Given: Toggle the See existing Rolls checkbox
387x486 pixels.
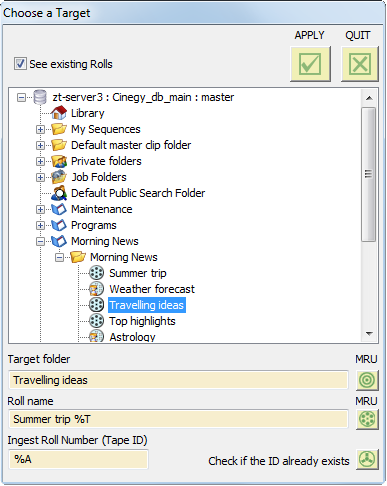Looking at the screenshot, I should pyautogui.click(x=20, y=63).
